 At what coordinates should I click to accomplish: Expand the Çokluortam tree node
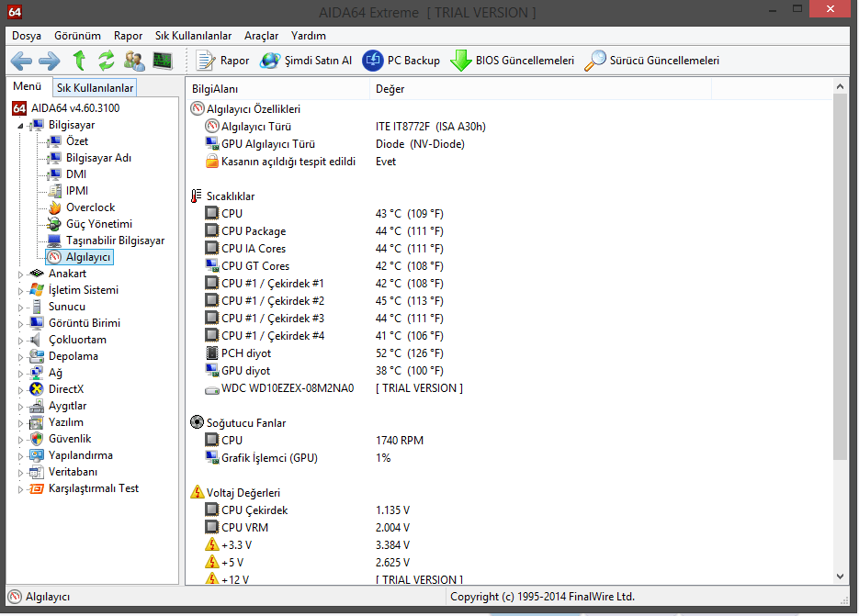[x=20, y=341]
